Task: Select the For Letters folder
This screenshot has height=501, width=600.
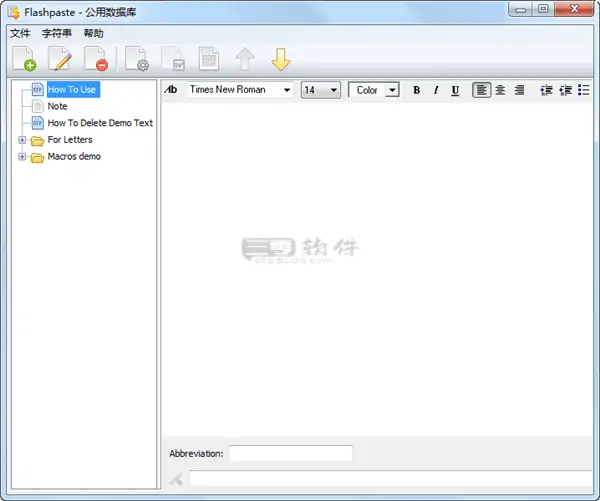Action: click(70, 140)
